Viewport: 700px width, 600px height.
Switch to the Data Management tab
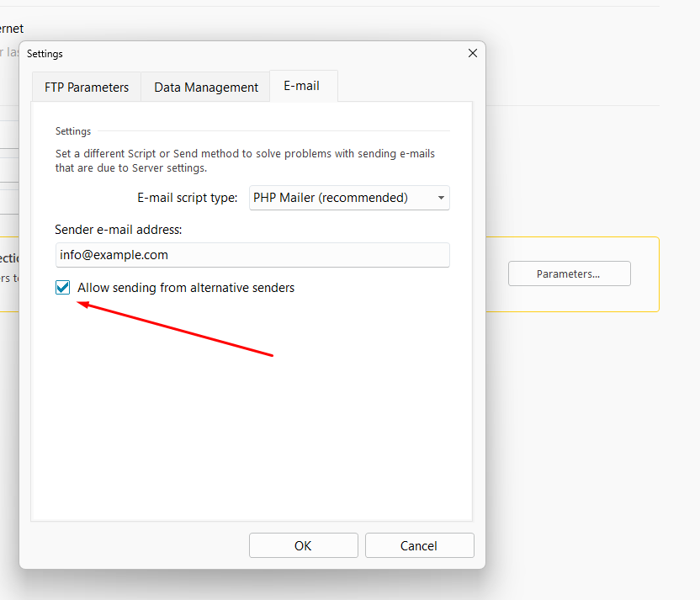(206, 87)
